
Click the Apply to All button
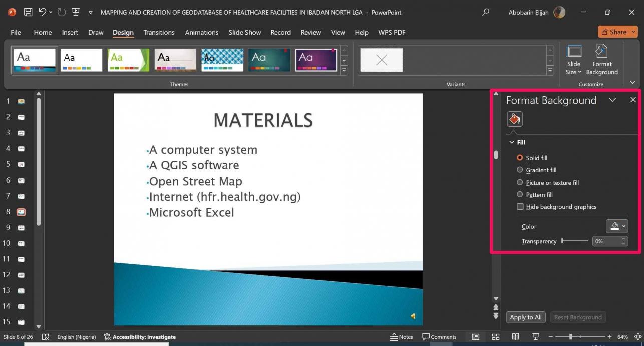(x=525, y=317)
